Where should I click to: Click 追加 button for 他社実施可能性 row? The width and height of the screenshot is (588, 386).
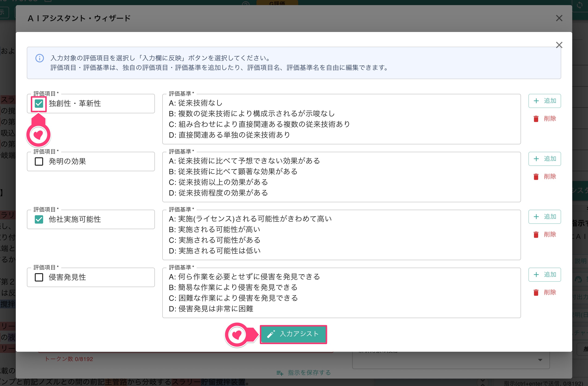544,217
